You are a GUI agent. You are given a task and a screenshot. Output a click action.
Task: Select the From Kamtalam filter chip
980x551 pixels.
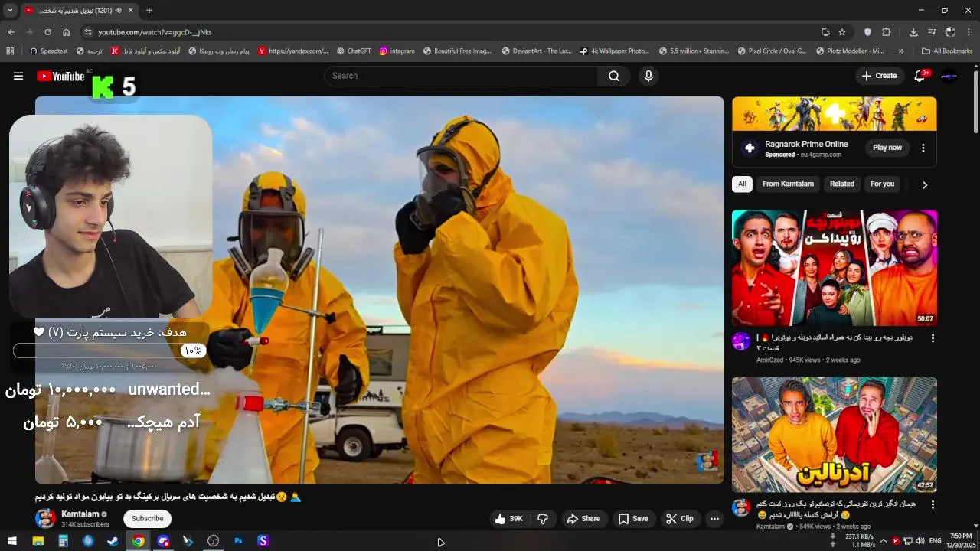point(788,184)
